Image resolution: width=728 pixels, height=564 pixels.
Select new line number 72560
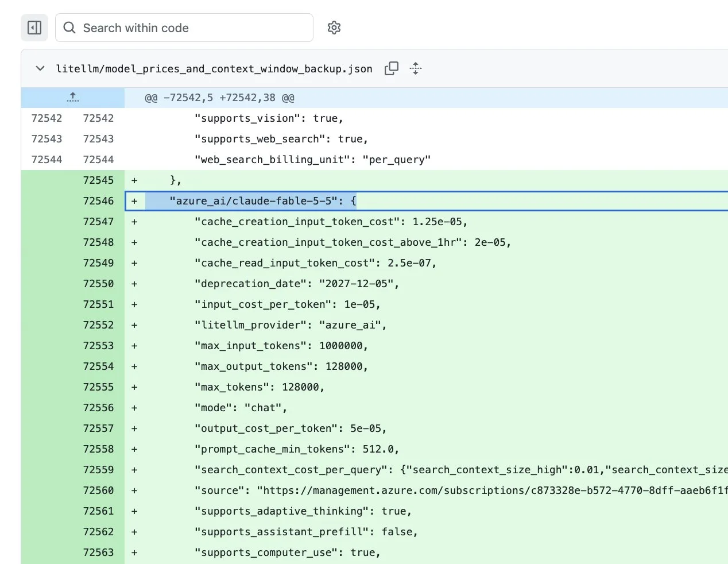coord(98,490)
